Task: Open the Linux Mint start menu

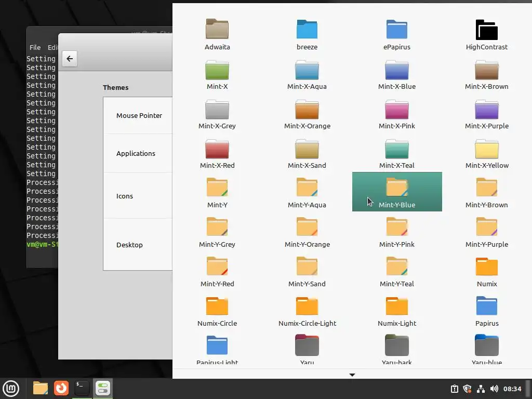Action: point(11,389)
